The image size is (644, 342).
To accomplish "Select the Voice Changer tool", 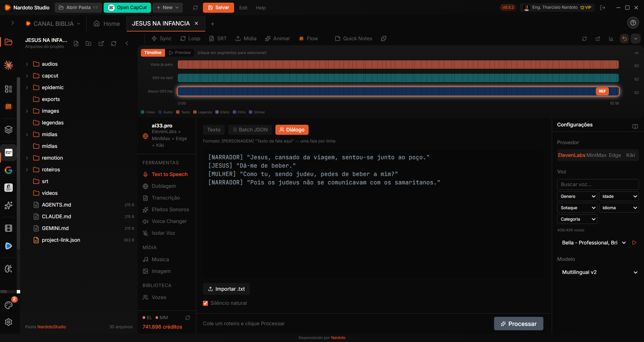I will [169, 221].
